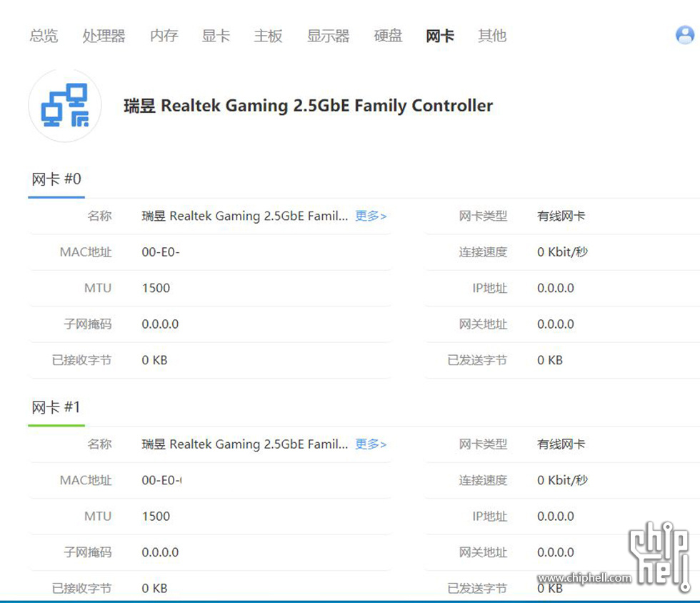The height and width of the screenshot is (603, 700).
Task: Select the 网关地址 value 0.0.0.0 in 网卡 #0
Action: 556,324
